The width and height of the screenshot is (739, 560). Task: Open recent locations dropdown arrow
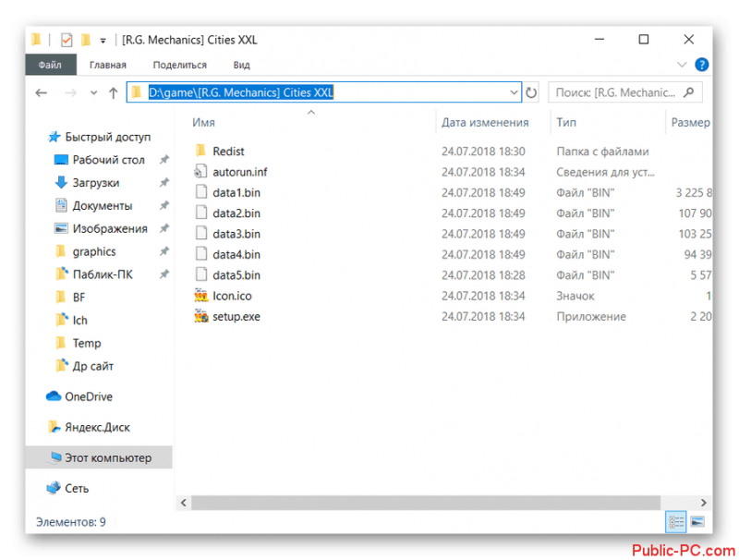click(x=93, y=92)
